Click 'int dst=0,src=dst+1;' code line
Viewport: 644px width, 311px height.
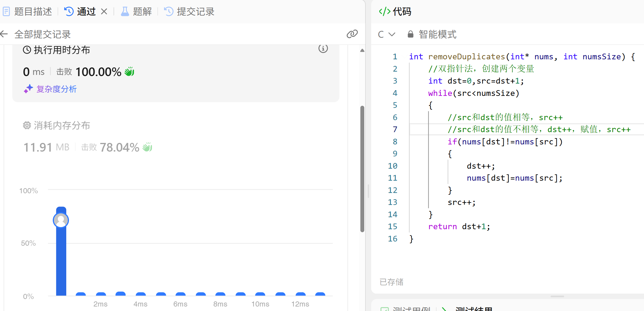click(476, 81)
